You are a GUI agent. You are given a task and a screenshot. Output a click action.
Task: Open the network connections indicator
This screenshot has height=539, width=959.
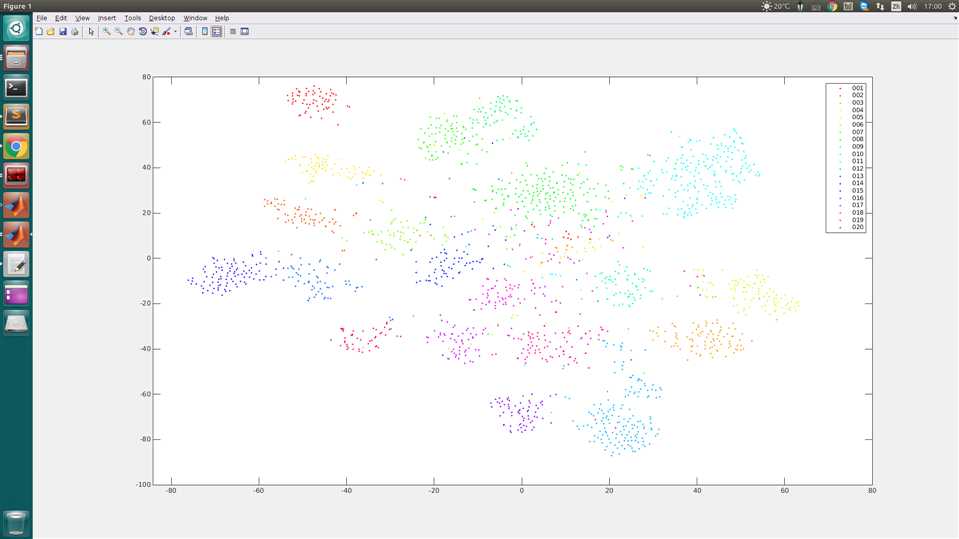879,6
